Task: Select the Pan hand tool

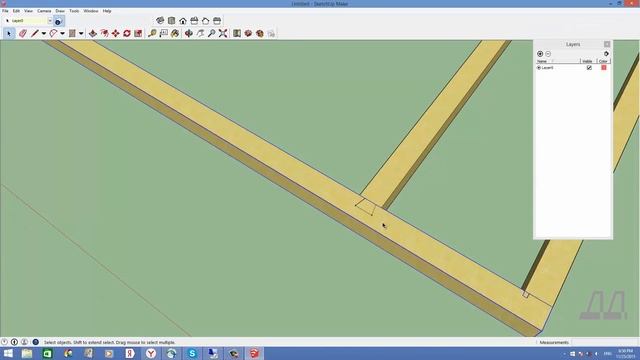Action: pyautogui.click(x=200, y=33)
